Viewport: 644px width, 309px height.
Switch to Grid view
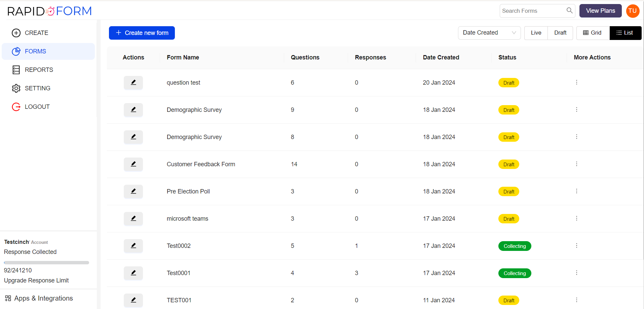[x=593, y=33]
